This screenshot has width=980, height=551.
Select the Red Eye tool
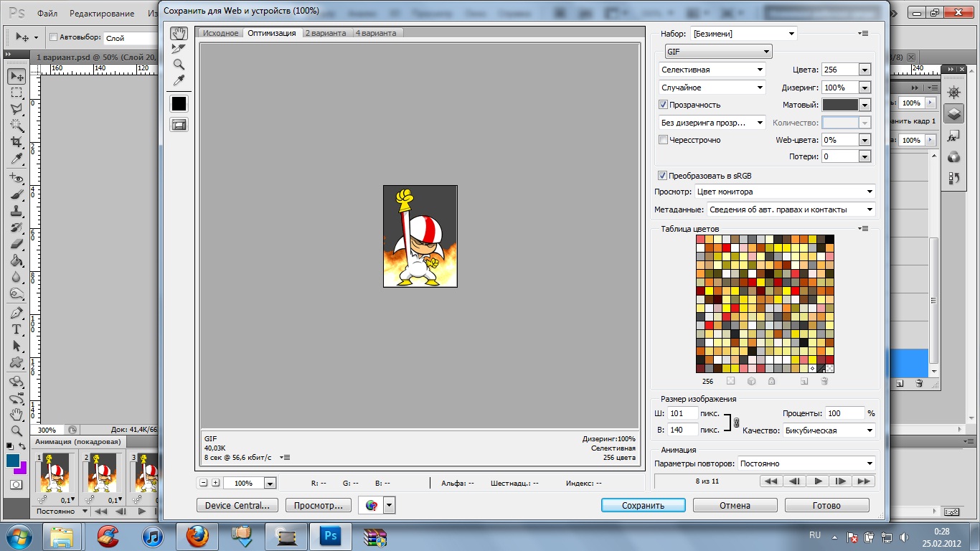17,178
